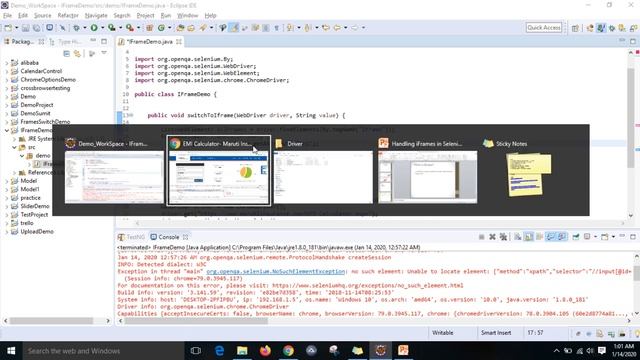640x360 pixels.
Task: Click Package Explorer horizontal scrollbar
Action: [x=51, y=321]
